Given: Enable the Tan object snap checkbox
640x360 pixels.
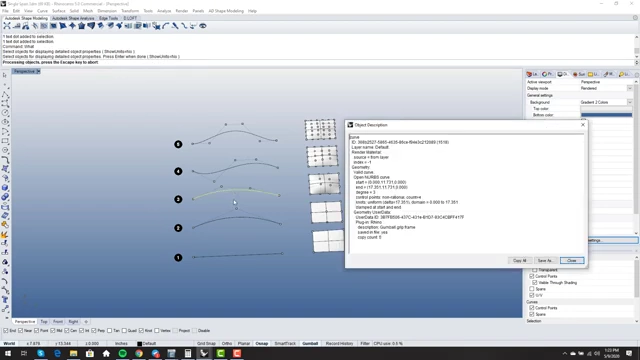Looking at the screenshot, I should [109, 331].
